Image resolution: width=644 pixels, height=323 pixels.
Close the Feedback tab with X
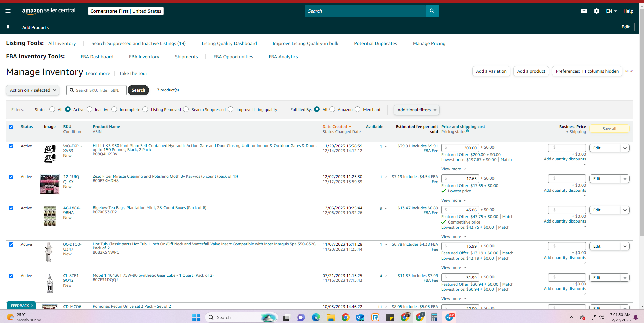[x=32, y=306]
